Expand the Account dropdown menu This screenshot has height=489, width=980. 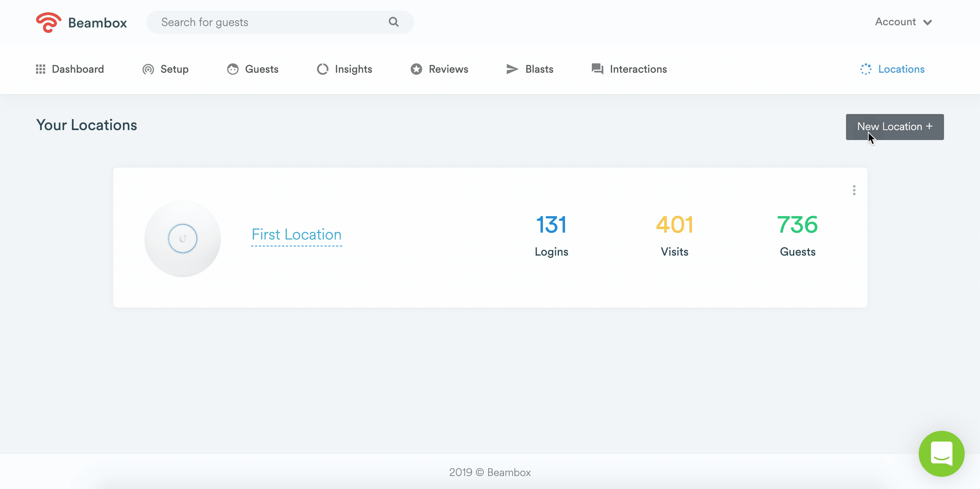pyautogui.click(x=903, y=22)
